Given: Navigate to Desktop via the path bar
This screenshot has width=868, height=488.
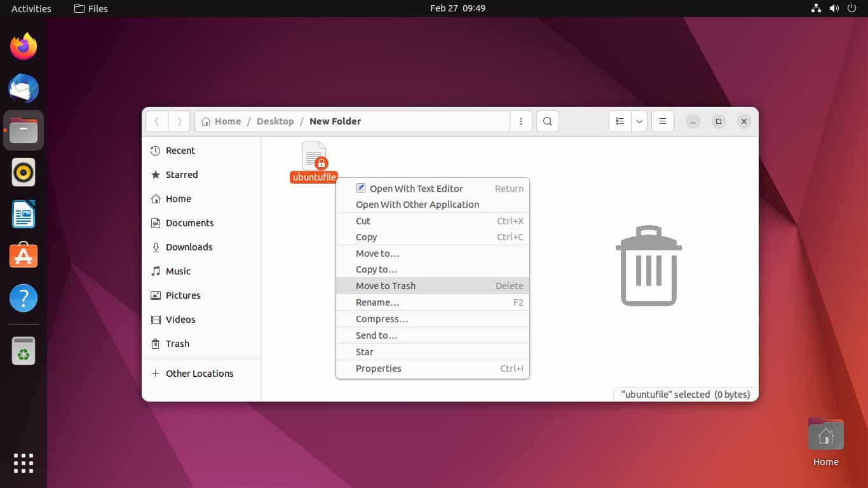Looking at the screenshot, I should (x=276, y=121).
